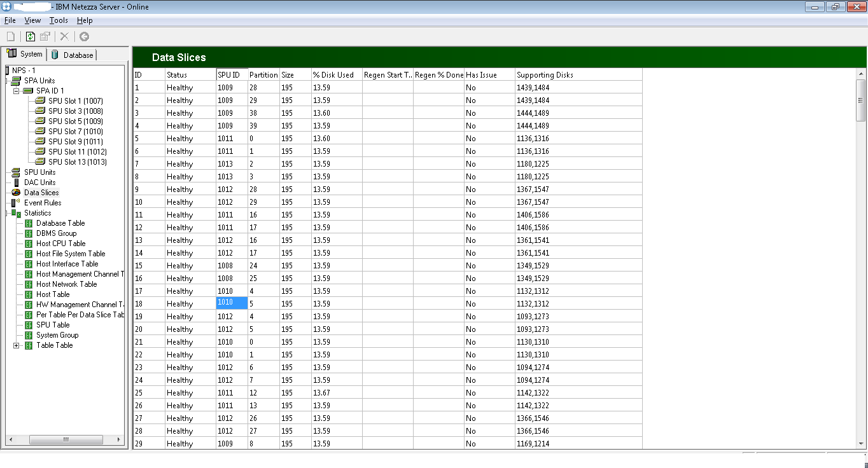Click the SPU Slot 13 (1013) icon
868x468 pixels.
click(40, 162)
